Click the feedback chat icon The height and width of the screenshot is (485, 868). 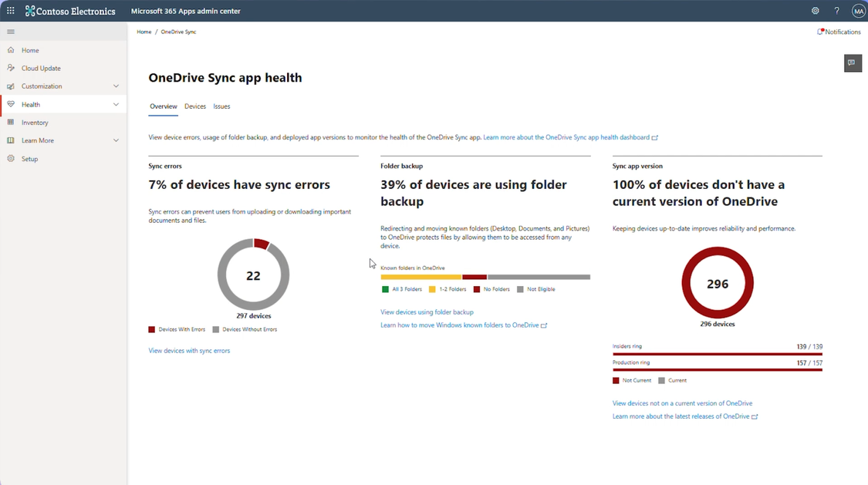point(852,63)
